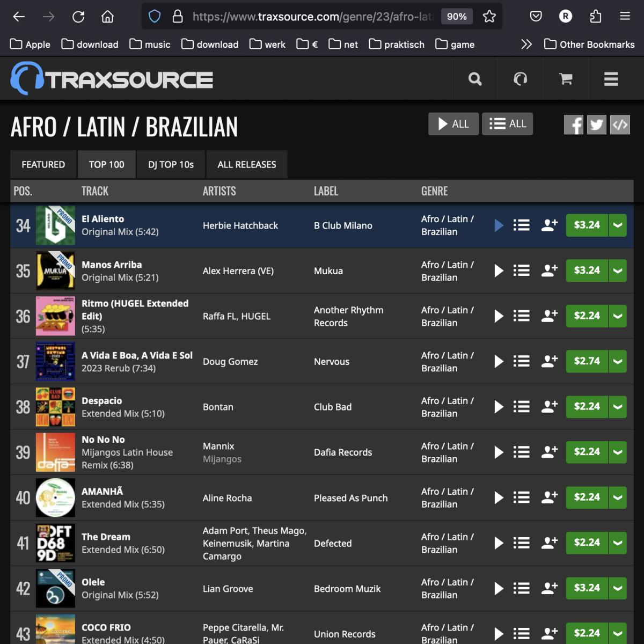Buy A Vida E Boa for $2.74
This screenshot has width=644, height=644.
pos(587,361)
